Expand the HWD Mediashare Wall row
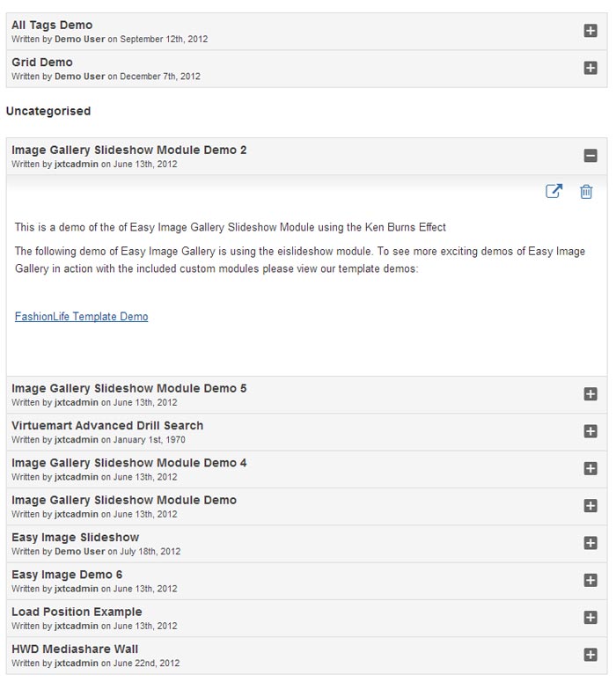Image resolution: width=616 pixels, height=682 pixels. point(590,655)
